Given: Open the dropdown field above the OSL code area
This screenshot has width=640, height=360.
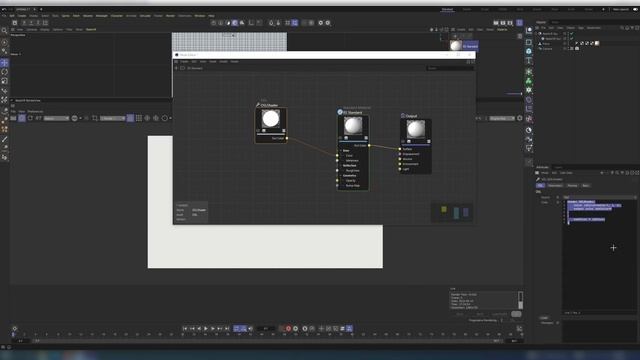Looking at the screenshot, I should pos(600,197).
